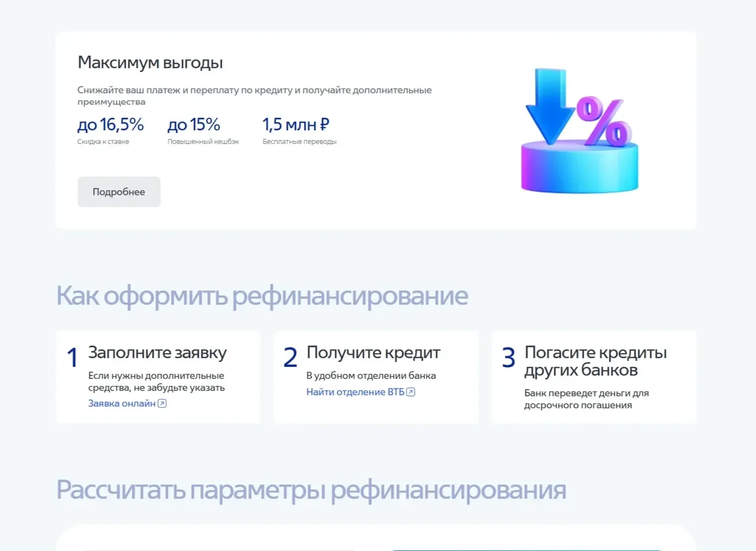Click the Как оформить рефинансирование heading
Image resolution: width=756 pixels, height=551 pixels.
(x=262, y=296)
